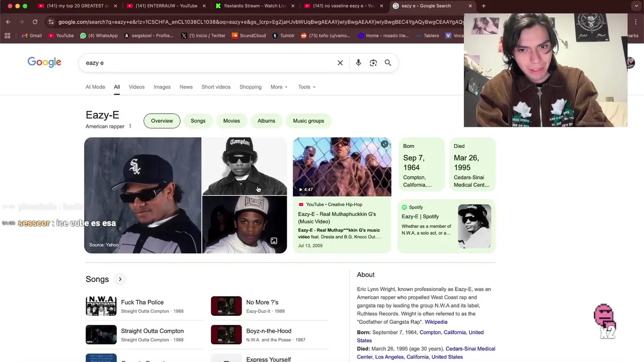Open the Died Mar 26, 1995 card

click(472, 165)
